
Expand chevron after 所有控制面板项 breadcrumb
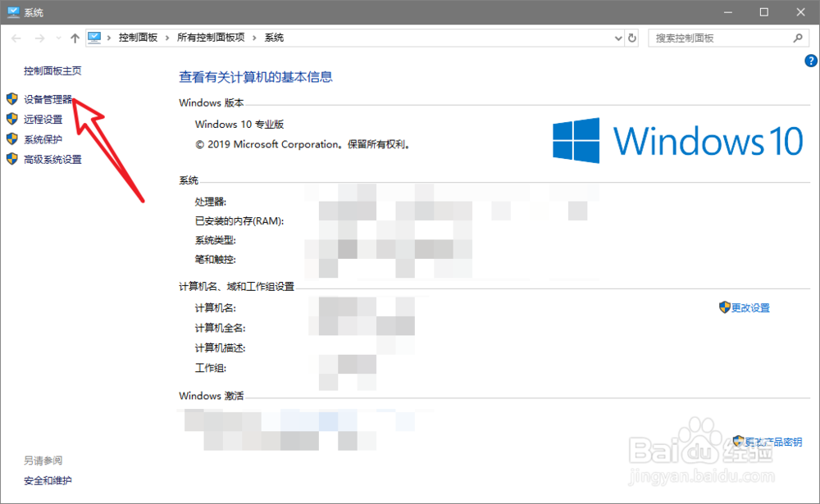[x=254, y=38]
